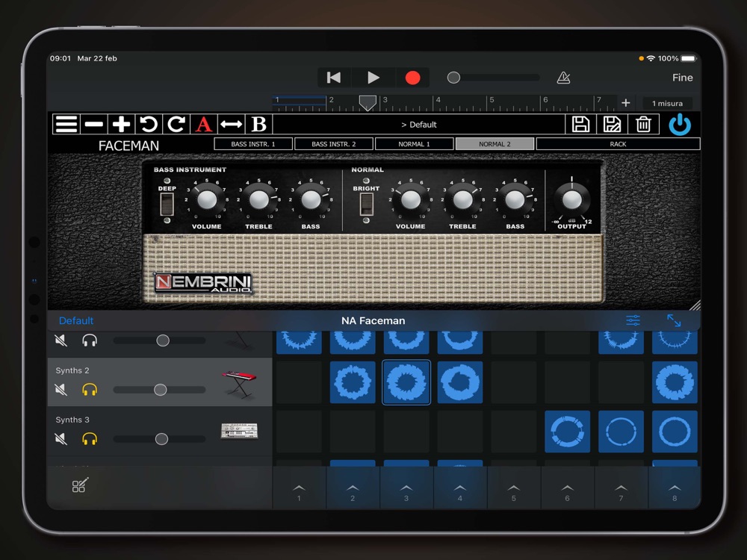Click the Normal channel BASS knob
Screen dimensions: 747x560
pyautogui.click(x=515, y=200)
